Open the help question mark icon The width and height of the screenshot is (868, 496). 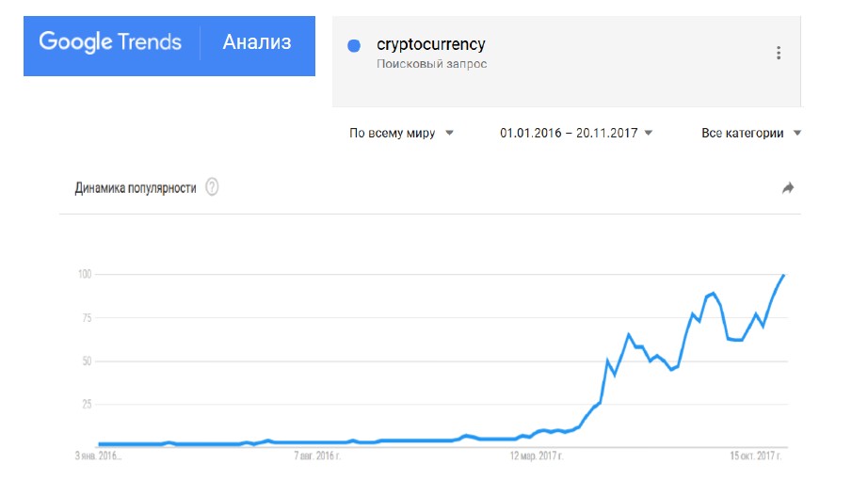click(x=212, y=187)
